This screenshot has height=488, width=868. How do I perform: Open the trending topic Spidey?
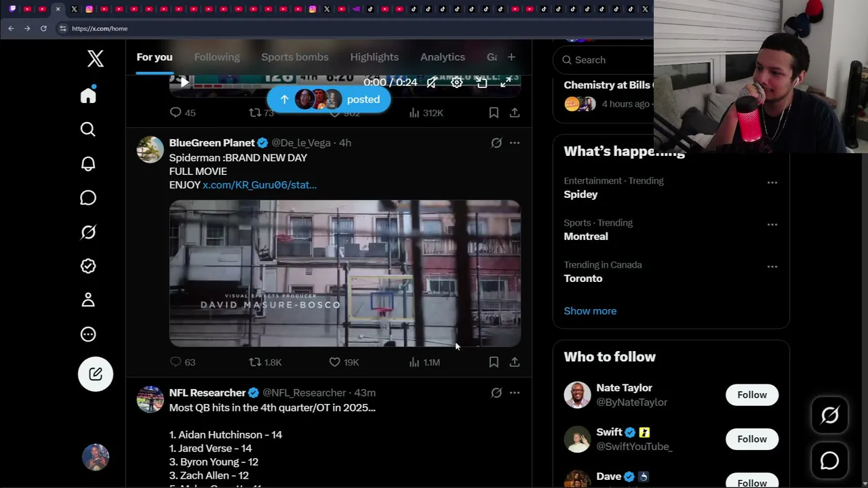[581, 195]
